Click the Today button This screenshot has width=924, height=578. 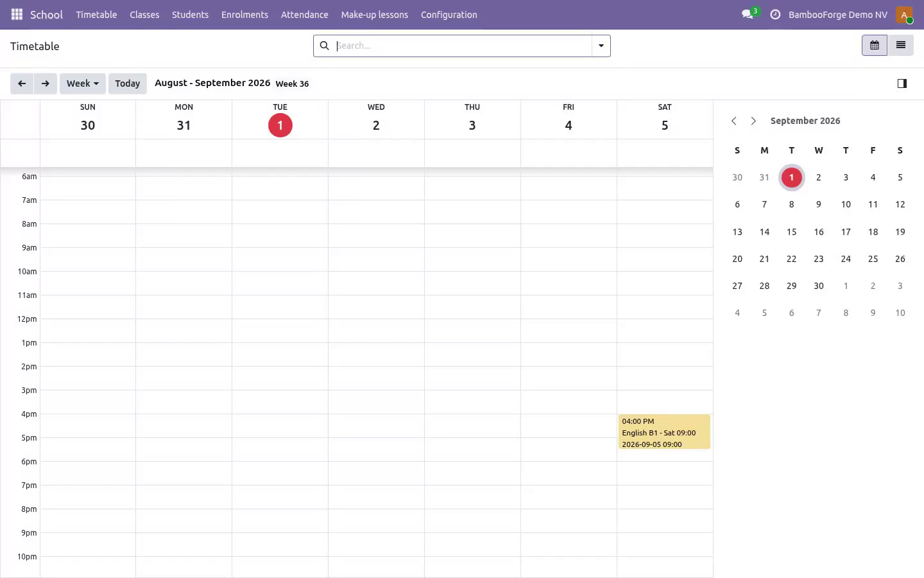point(128,83)
